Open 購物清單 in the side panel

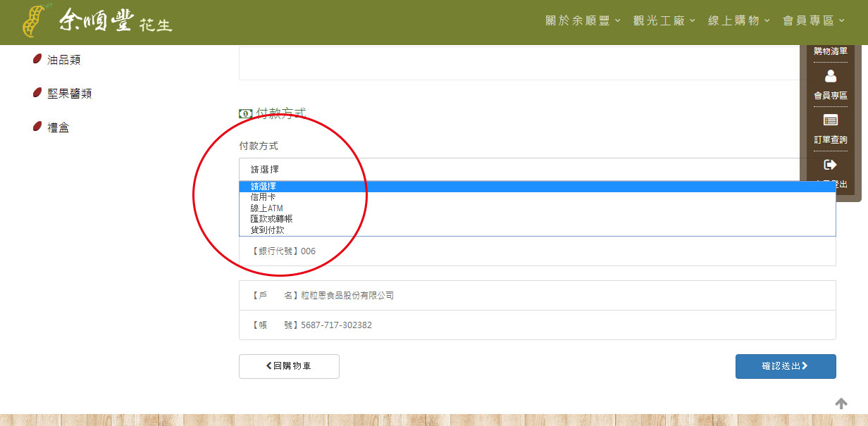coord(830,51)
